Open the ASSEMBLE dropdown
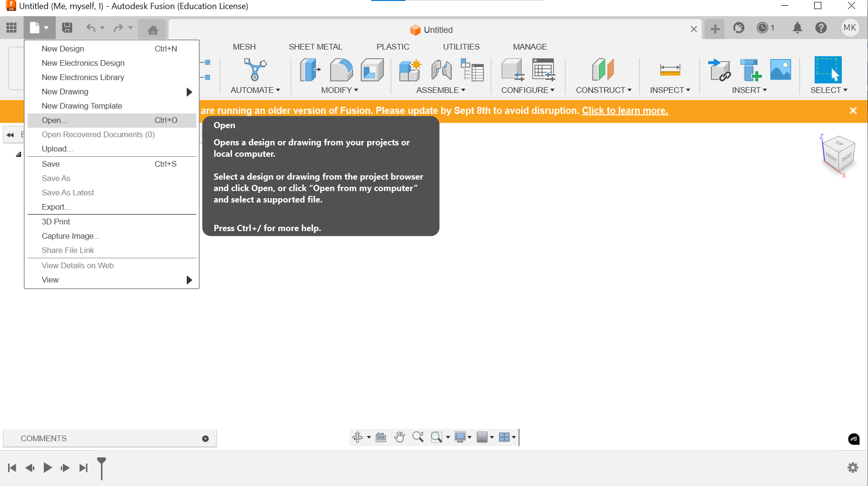 click(x=441, y=90)
